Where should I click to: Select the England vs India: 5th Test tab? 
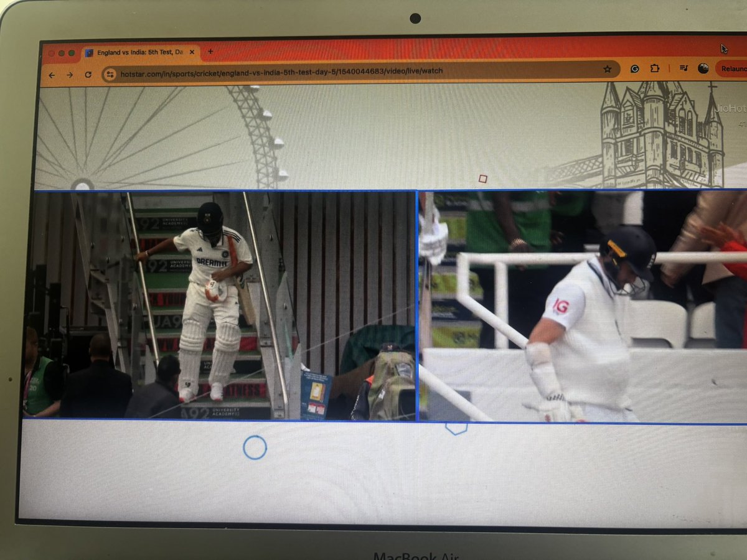pyautogui.click(x=139, y=53)
